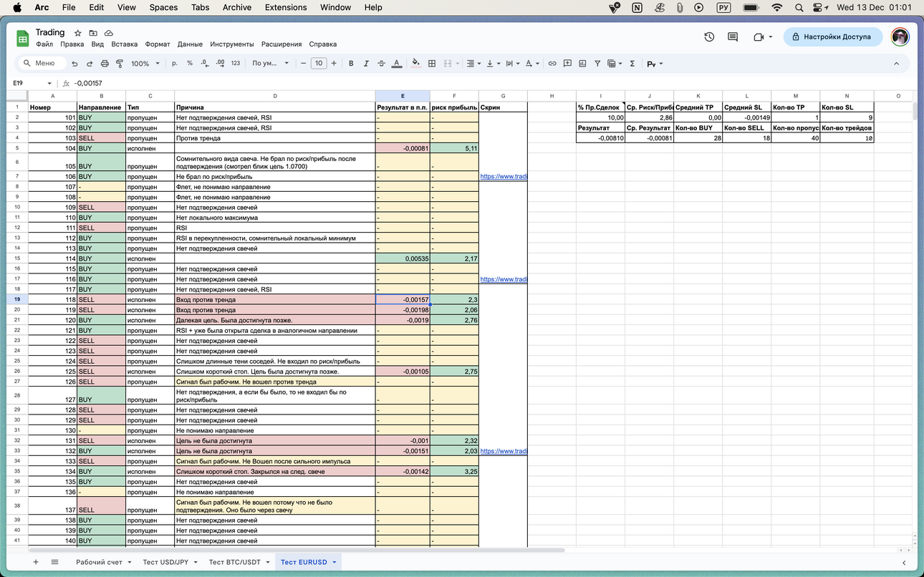Star the Trading document
Viewport: 924px width, 577px height.
click(x=77, y=33)
